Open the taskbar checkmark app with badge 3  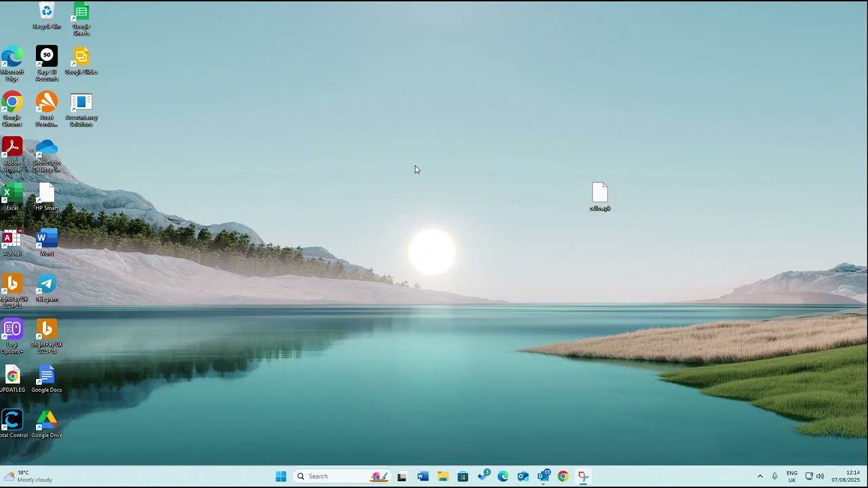coord(484,476)
